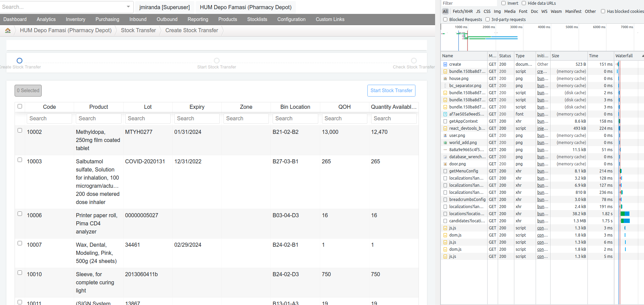The height and width of the screenshot is (305, 644).
Task: Select the Start Stock Transfer step circle
Action: click(x=217, y=61)
